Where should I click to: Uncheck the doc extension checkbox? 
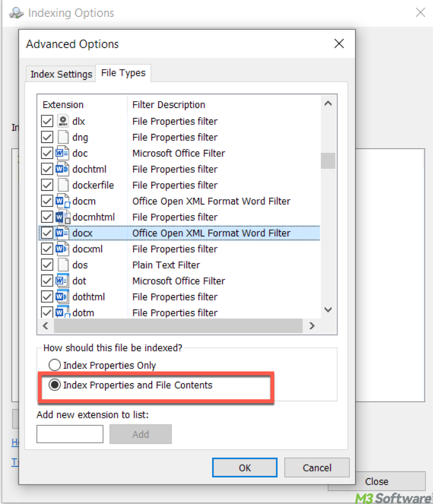[47, 153]
